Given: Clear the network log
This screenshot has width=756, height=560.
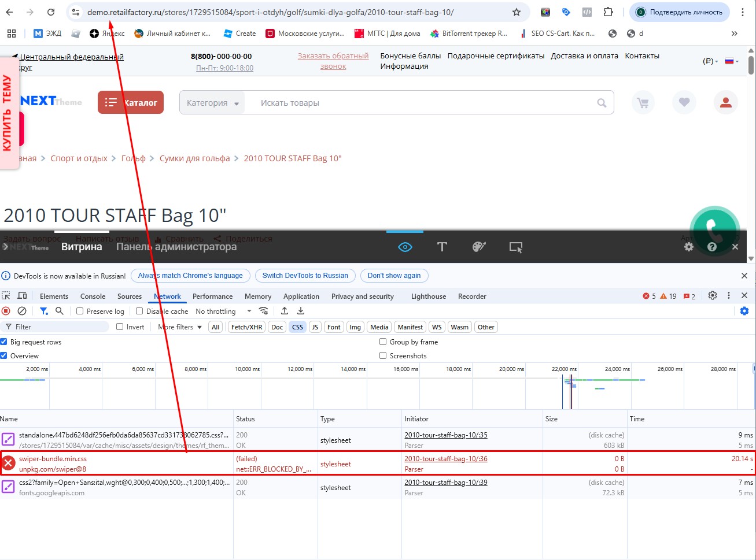Looking at the screenshot, I should [22, 311].
